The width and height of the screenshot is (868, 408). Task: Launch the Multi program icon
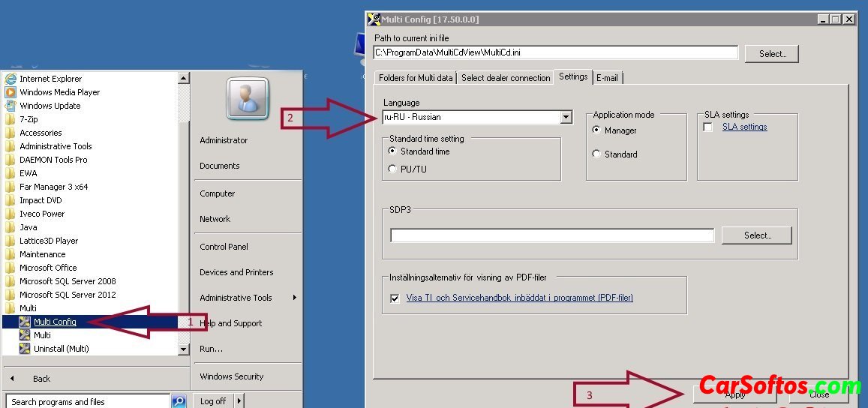25,335
